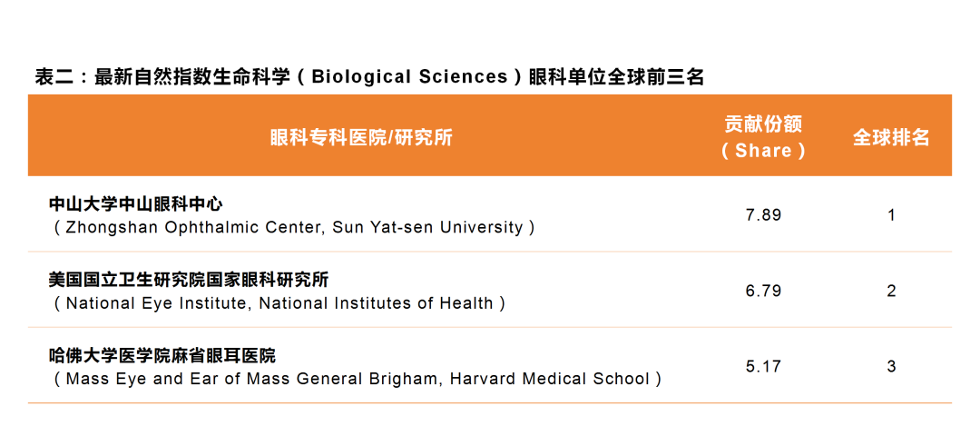The height and width of the screenshot is (446, 980).
Task: Click "Harvard Medical School" in the third row
Action: click(x=550, y=379)
